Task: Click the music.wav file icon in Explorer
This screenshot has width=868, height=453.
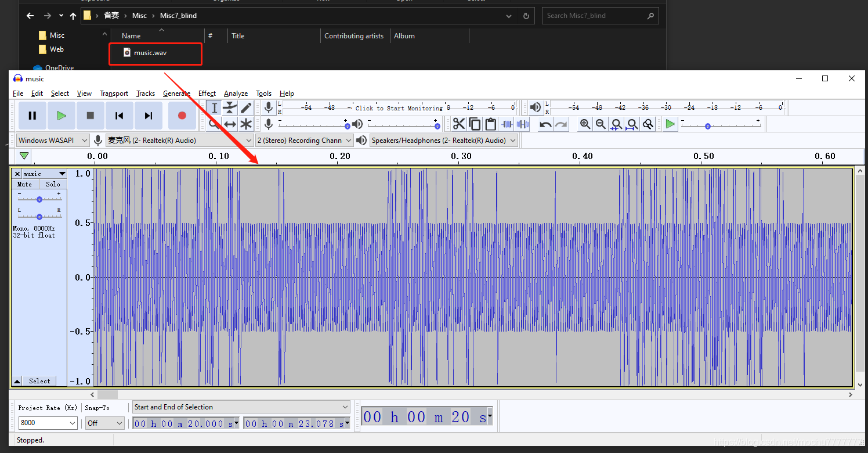Action: [x=127, y=53]
